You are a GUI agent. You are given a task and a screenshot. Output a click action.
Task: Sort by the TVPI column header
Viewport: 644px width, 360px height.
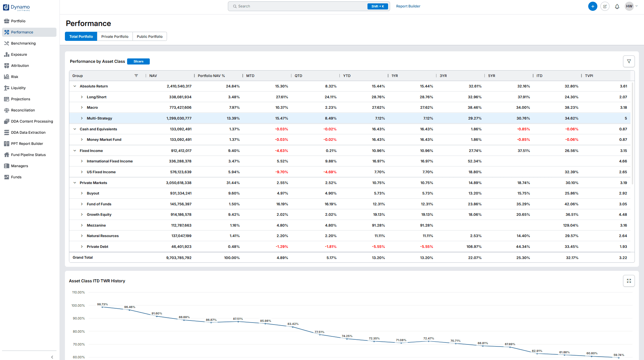[x=589, y=76]
